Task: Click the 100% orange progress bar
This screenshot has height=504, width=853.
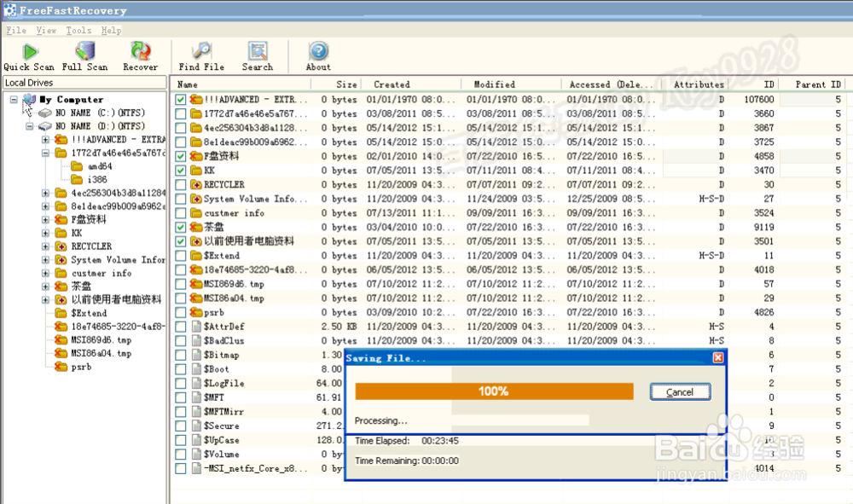Action: click(494, 391)
